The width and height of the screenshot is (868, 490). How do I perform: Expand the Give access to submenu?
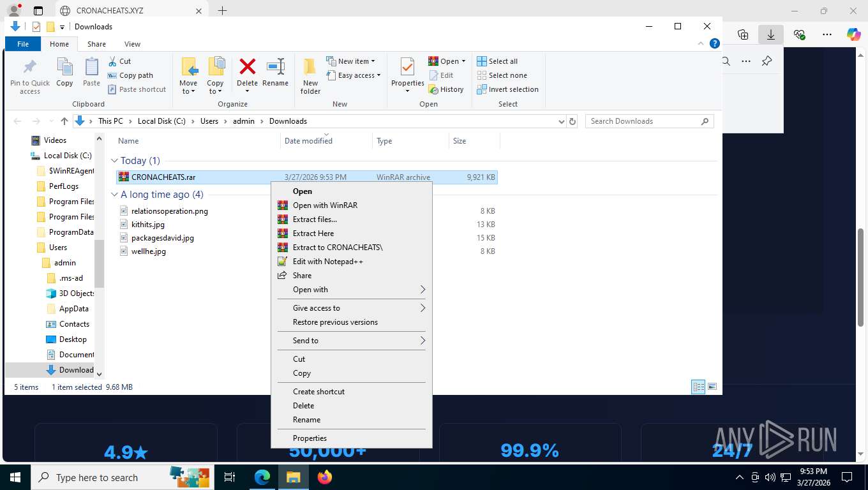coord(351,308)
